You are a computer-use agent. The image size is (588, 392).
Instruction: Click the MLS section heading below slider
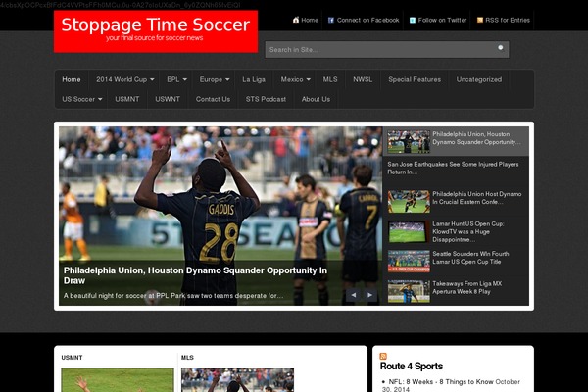tap(187, 358)
